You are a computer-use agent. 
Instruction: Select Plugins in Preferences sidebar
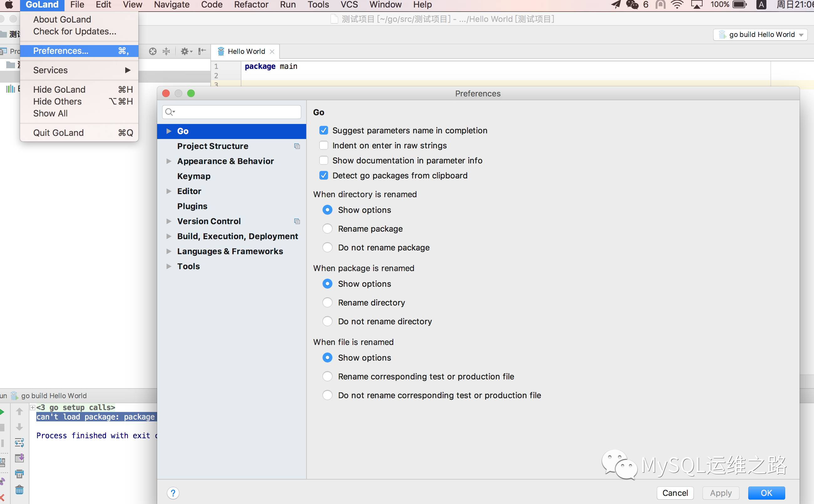click(x=232, y=206)
